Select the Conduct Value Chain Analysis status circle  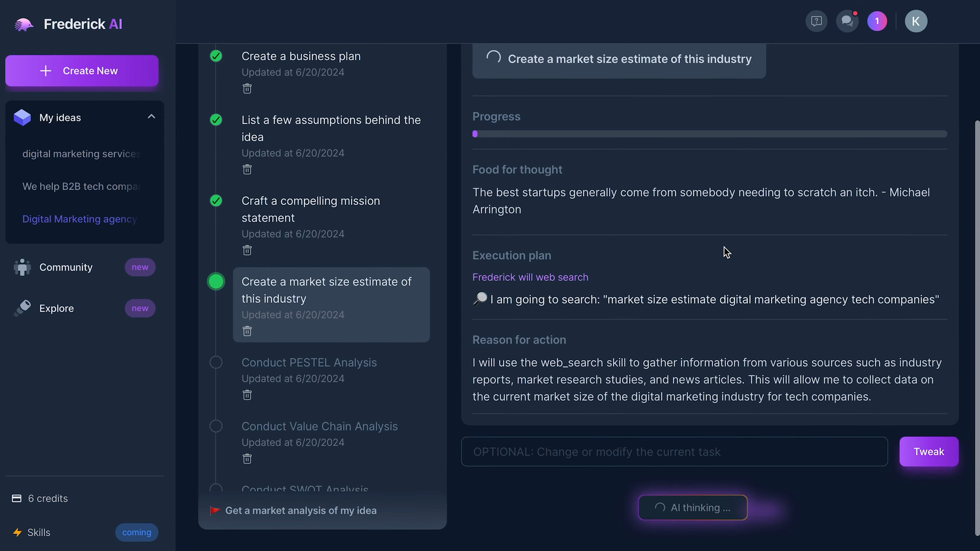click(216, 426)
